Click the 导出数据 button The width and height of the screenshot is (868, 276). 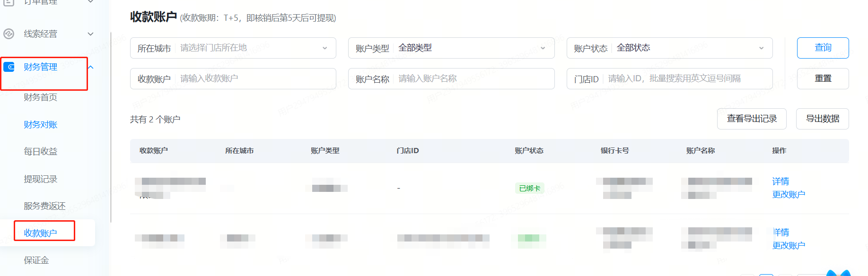point(822,119)
